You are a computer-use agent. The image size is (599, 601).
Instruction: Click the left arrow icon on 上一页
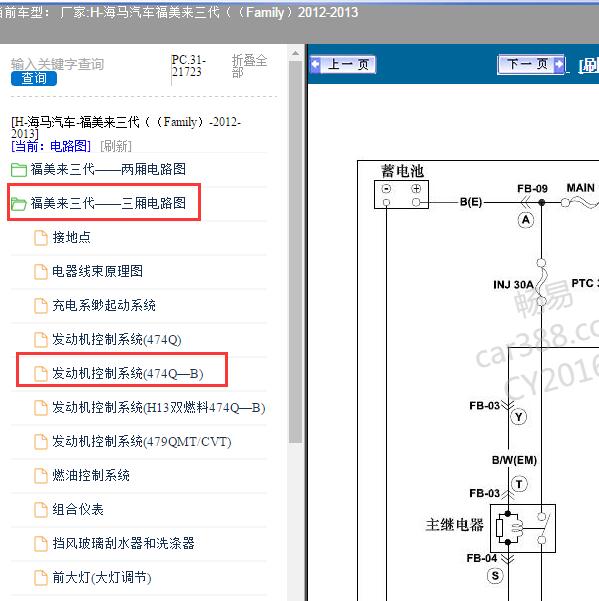315,64
